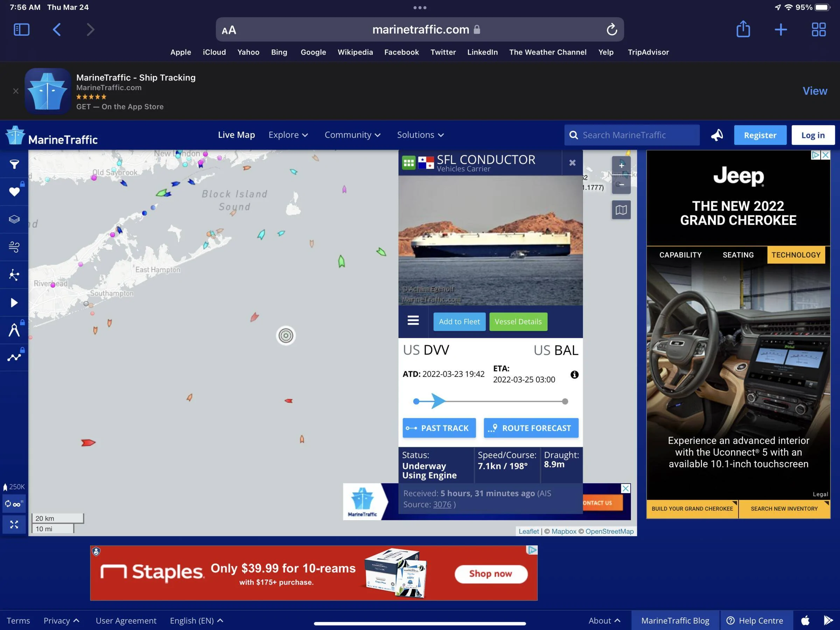
Task: Open the Help Centre link
Action: [x=755, y=620]
